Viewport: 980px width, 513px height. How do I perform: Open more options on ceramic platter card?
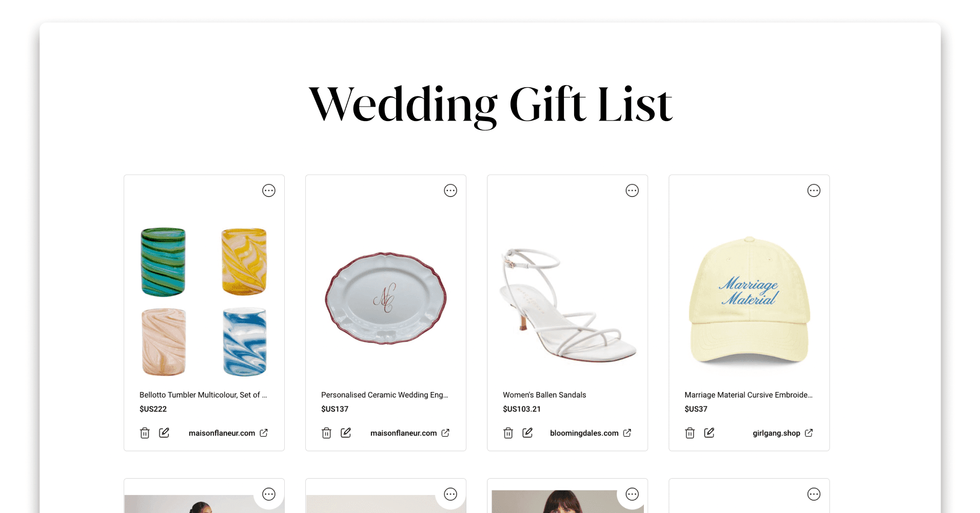(450, 191)
